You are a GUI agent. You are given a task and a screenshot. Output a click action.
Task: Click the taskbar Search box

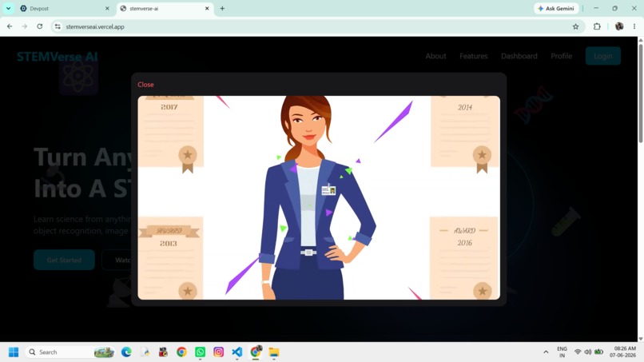tap(70, 352)
